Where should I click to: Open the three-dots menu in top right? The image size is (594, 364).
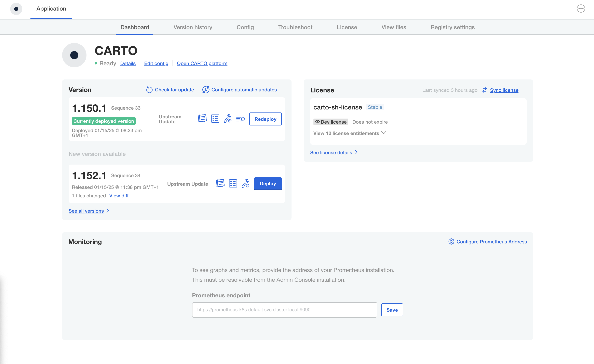(581, 9)
